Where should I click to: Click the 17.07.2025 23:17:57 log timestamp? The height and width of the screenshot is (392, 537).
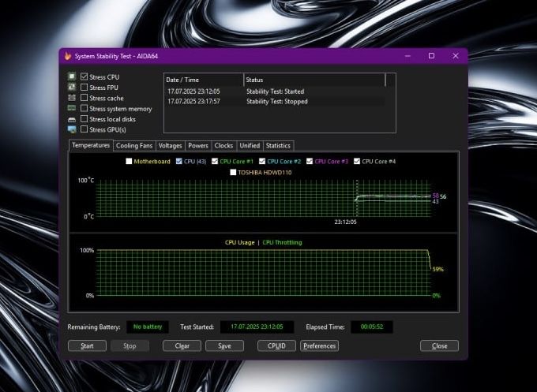[193, 102]
